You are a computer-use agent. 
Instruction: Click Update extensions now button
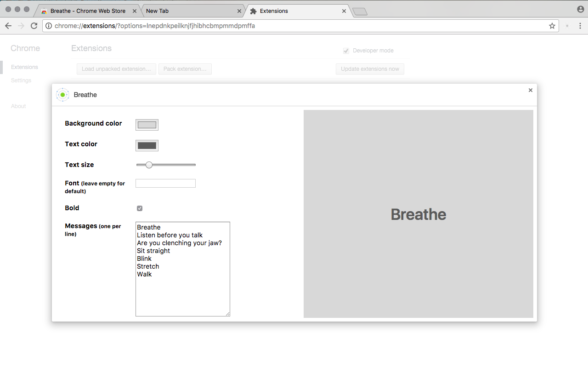tap(370, 69)
